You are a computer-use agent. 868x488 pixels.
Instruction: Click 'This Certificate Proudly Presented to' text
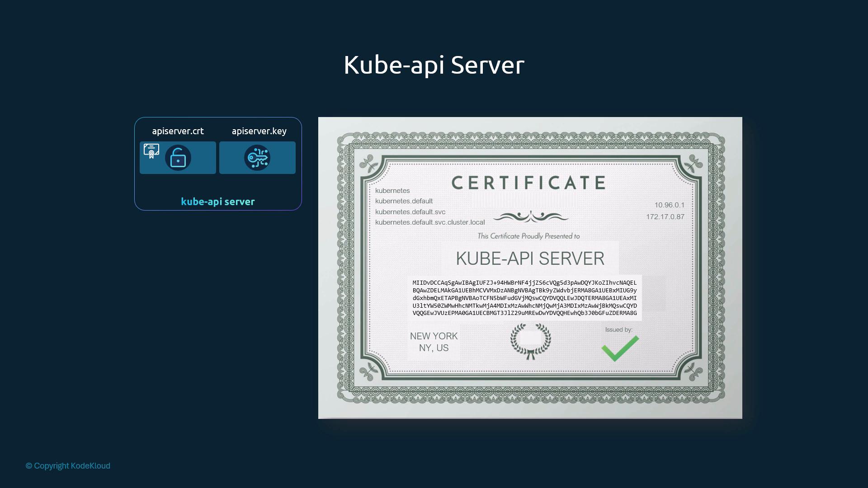528,236
